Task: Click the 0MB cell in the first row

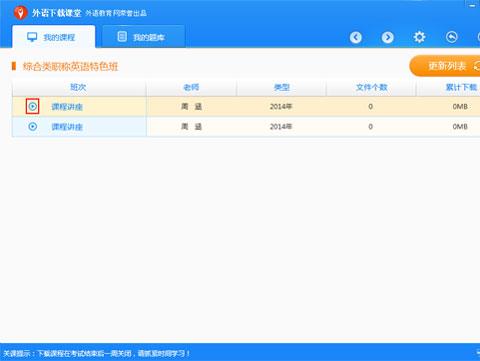Action: 460,107
